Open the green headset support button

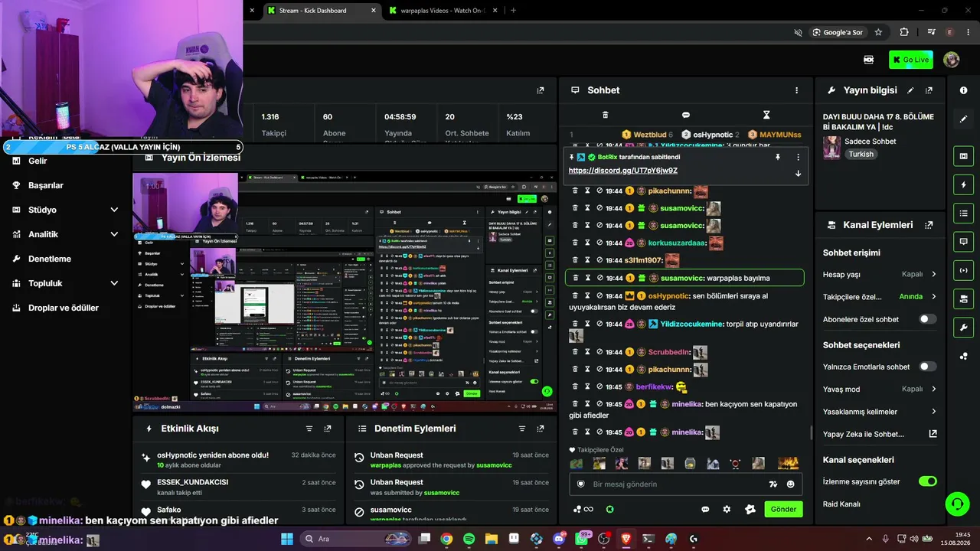957,504
